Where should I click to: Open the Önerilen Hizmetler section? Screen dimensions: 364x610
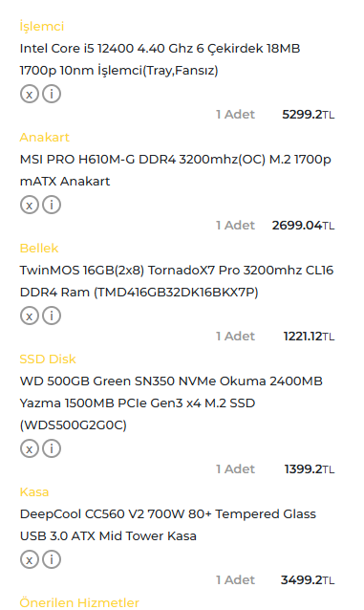pos(79,602)
